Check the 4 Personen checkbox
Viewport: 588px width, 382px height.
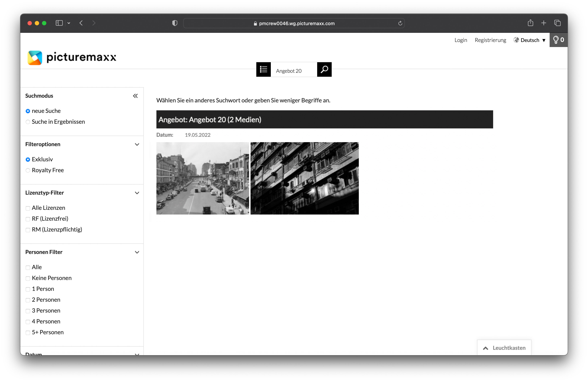28,322
